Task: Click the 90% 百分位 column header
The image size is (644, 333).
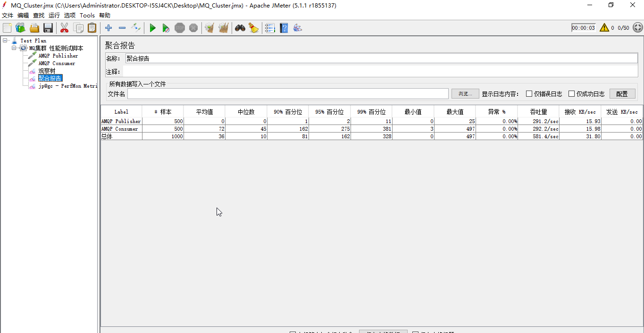Action: click(288, 112)
